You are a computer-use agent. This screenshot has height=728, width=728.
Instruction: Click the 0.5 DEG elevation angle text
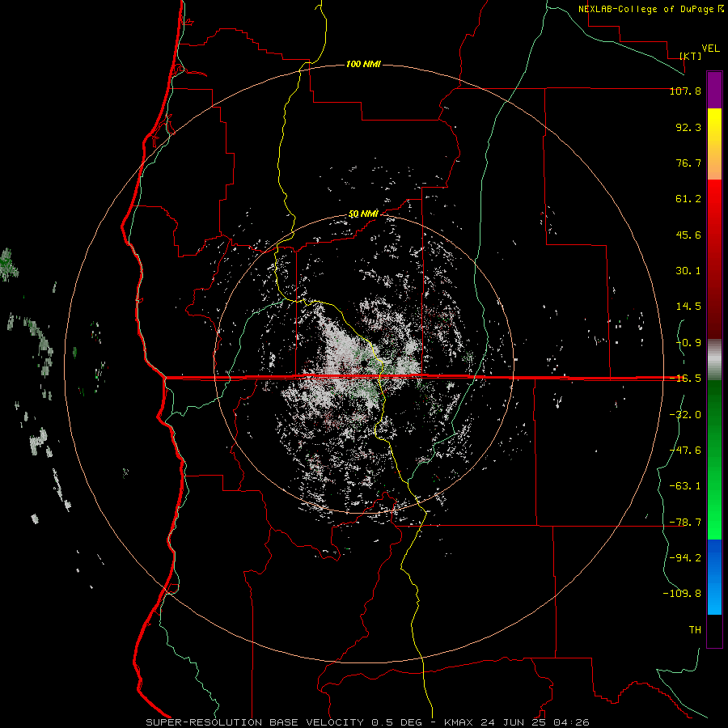click(396, 722)
